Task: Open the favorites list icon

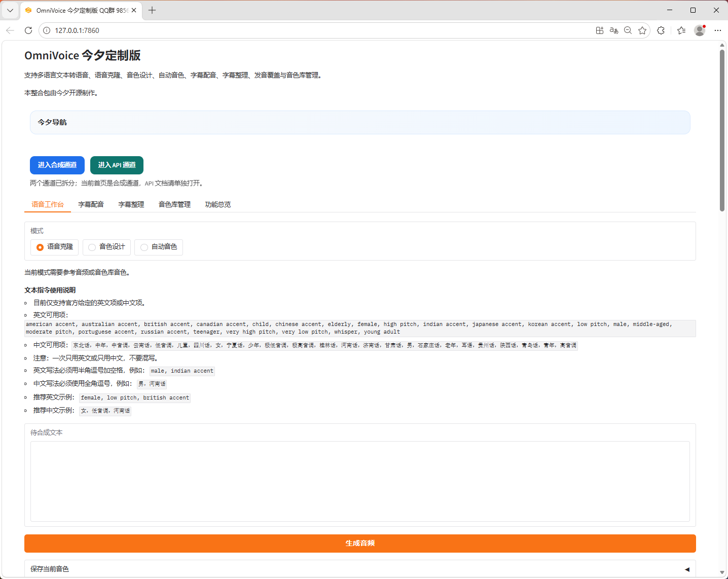Action: (x=681, y=30)
